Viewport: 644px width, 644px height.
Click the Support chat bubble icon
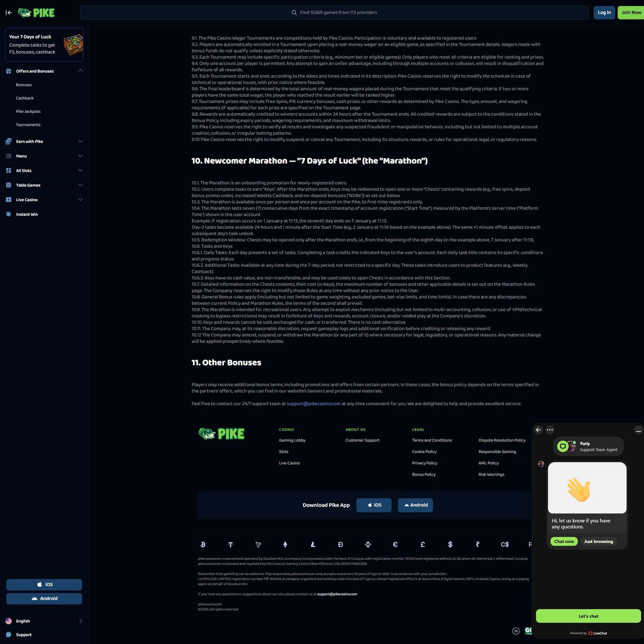point(8,635)
